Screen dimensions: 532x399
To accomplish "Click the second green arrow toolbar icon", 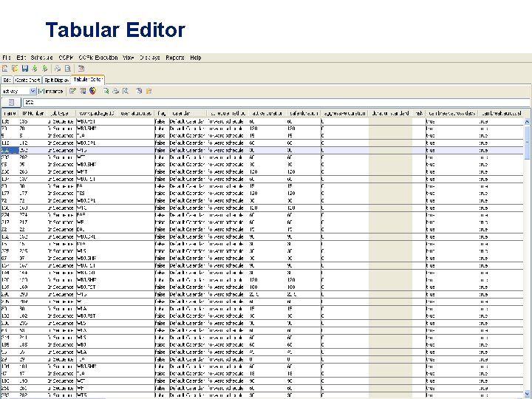I will tap(44, 69).
